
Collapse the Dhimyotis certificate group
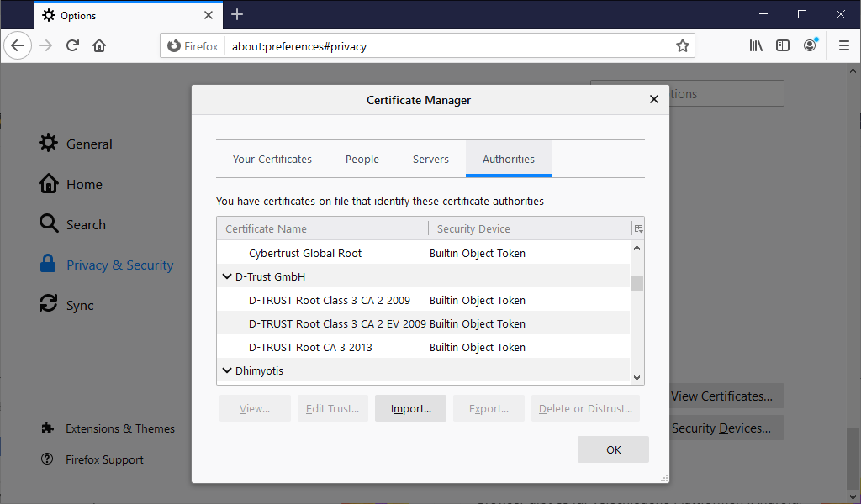[x=227, y=370]
